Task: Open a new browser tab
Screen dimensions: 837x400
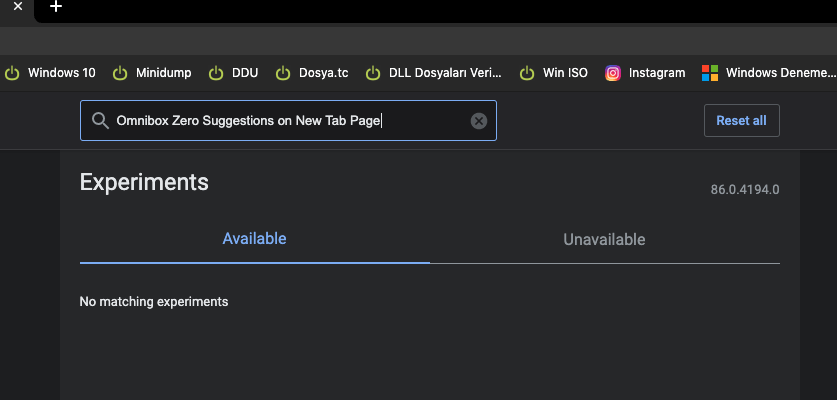Action: click(x=56, y=7)
